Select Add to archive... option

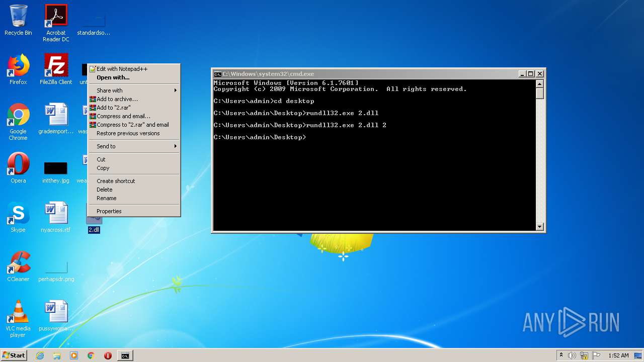click(x=134, y=99)
